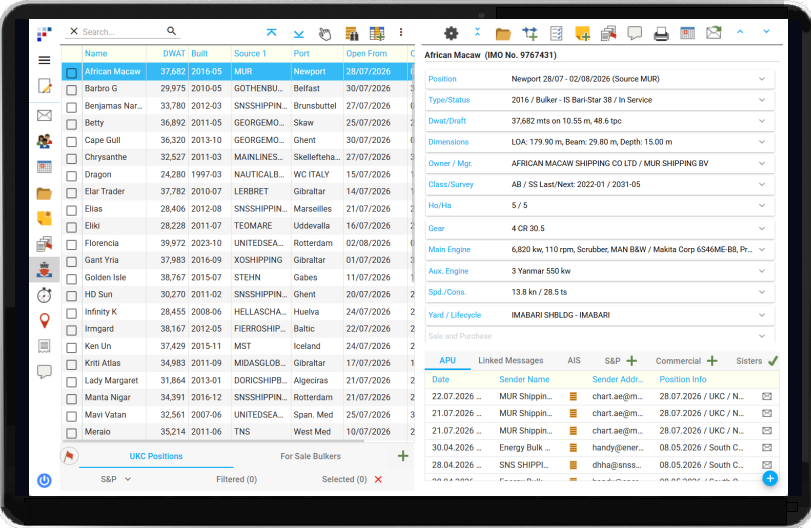The width and height of the screenshot is (811, 528).
Task: Tick the checkbox for Florencia
Action: [72, 244]
